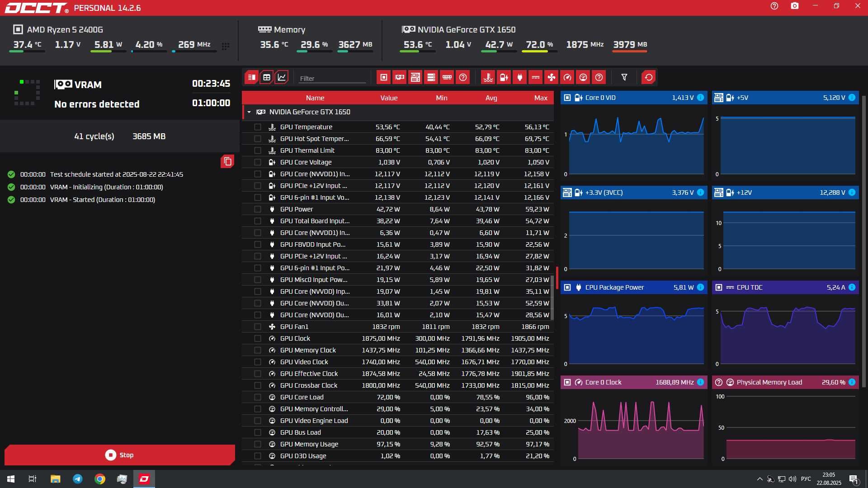Check the GPU Clock row checkbox

tap(258, 338)
